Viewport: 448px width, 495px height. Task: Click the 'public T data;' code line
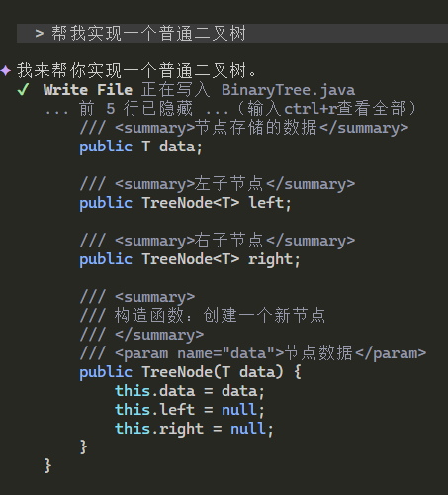[140, 147]
